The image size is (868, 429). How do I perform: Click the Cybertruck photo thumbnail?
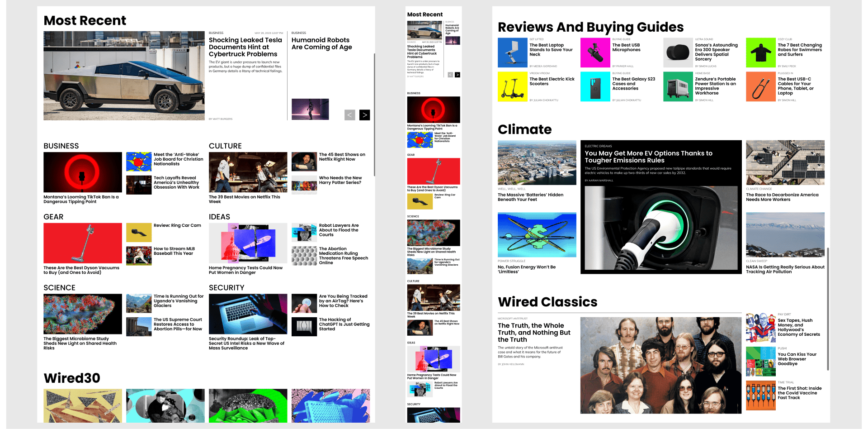point(124,75)
